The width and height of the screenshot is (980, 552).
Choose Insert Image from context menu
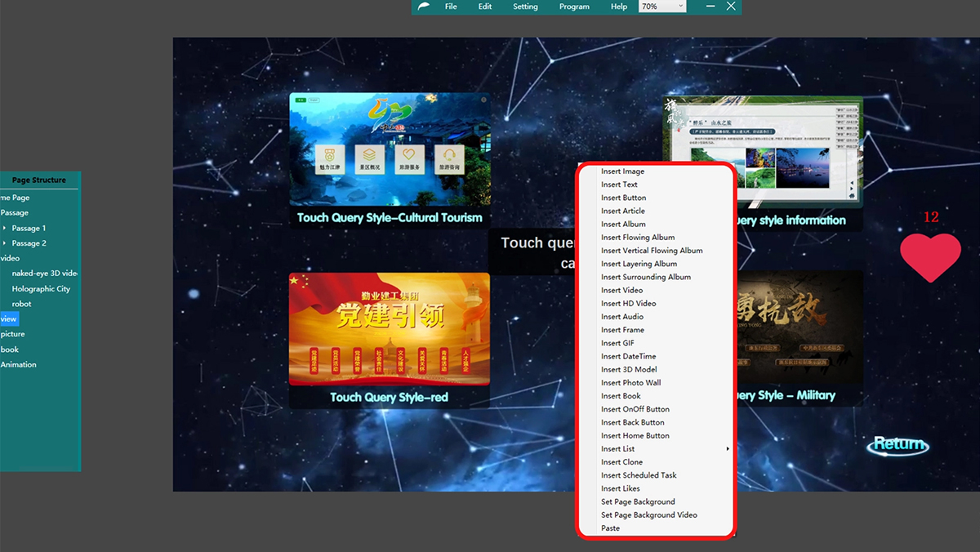click(622, 171)
